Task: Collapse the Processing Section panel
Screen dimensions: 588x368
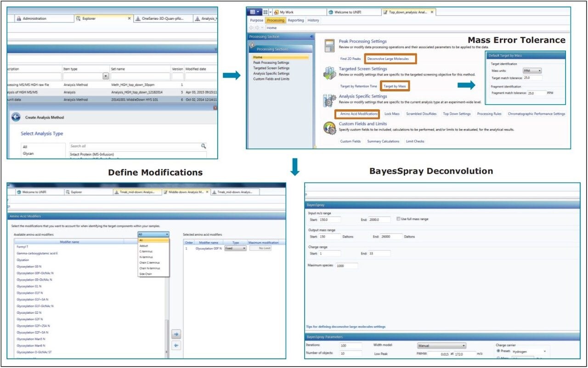Action: click(311, 37)
